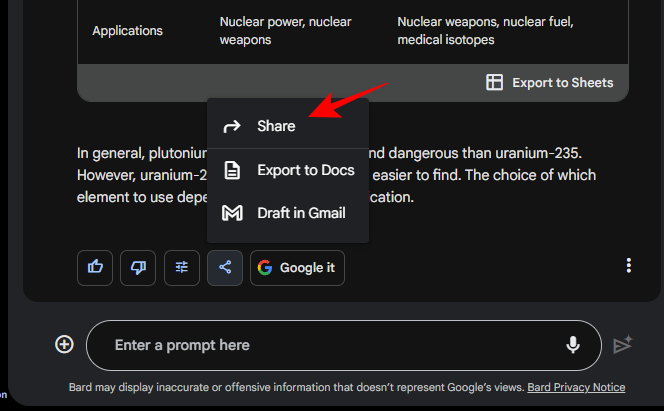
Task: Click the 'Nuclear weapons, nuclear fuel' cell
Action: point(485,30)
